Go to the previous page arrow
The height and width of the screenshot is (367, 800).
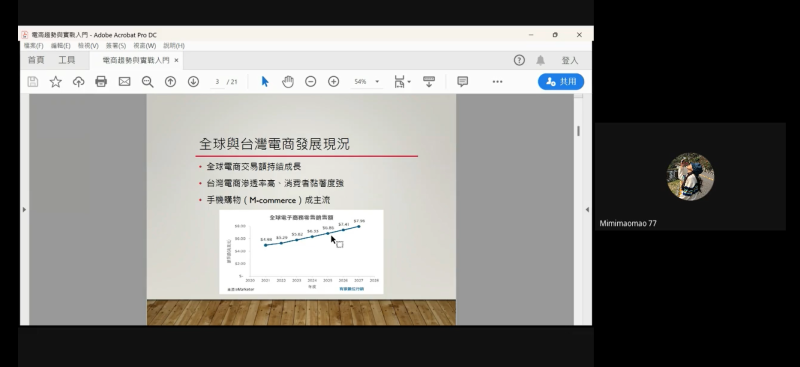click(x=170, y=82)
